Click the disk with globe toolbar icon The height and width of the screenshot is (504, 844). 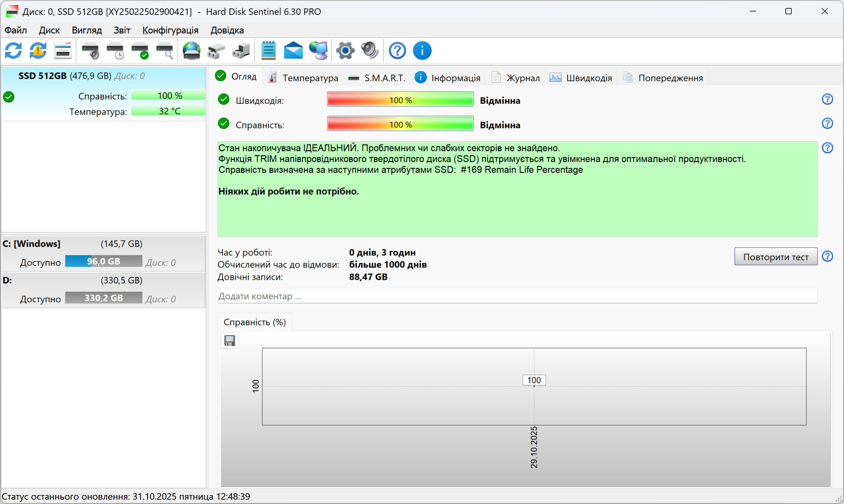click(191, 51)
